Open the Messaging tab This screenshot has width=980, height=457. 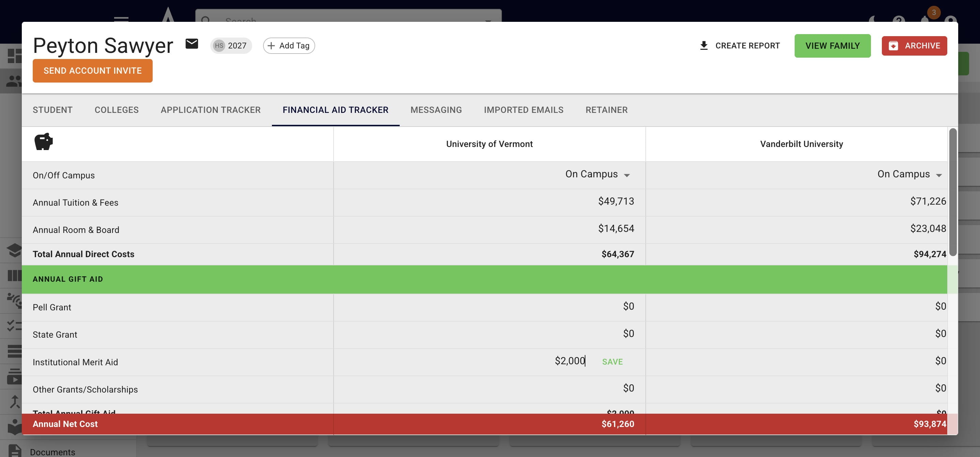point(436,110)
